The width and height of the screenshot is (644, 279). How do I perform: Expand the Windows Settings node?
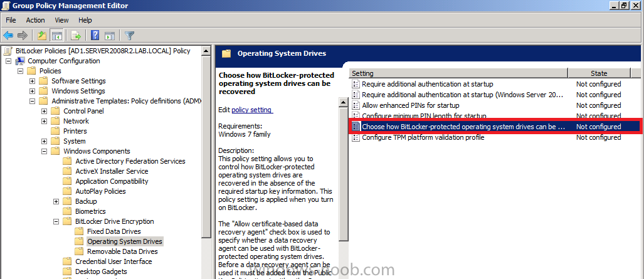33,91
